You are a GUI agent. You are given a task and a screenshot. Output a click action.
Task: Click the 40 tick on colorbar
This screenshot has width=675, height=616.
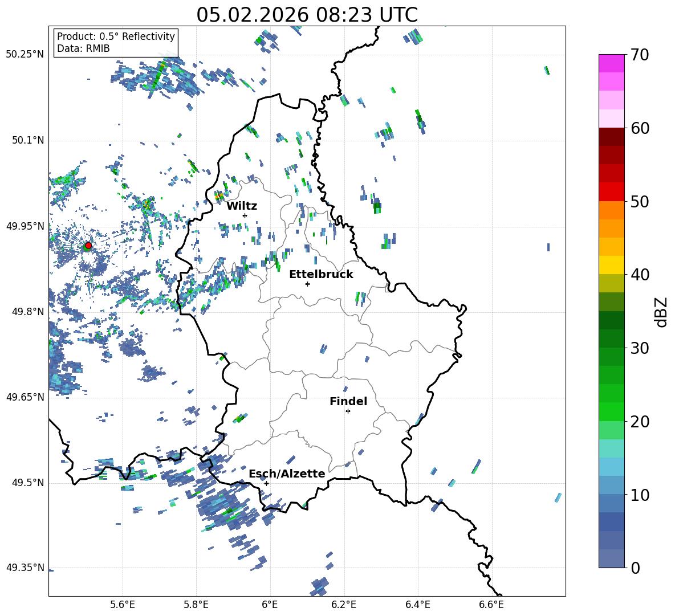pyautogui.click(x=640, y=275)
